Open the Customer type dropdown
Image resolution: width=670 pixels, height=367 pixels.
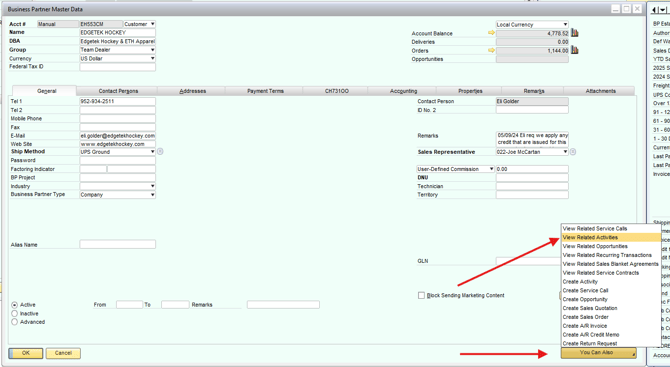[x=139, y=24]
